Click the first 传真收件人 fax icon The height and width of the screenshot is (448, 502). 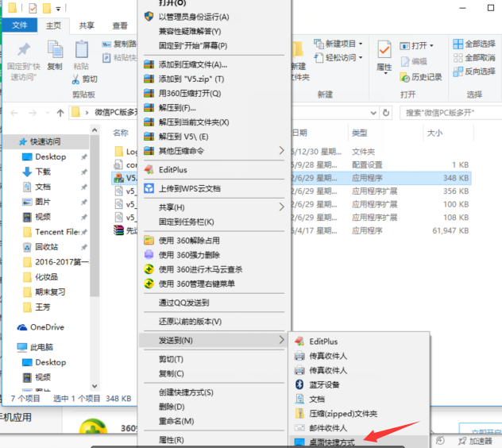coord(299,356)
